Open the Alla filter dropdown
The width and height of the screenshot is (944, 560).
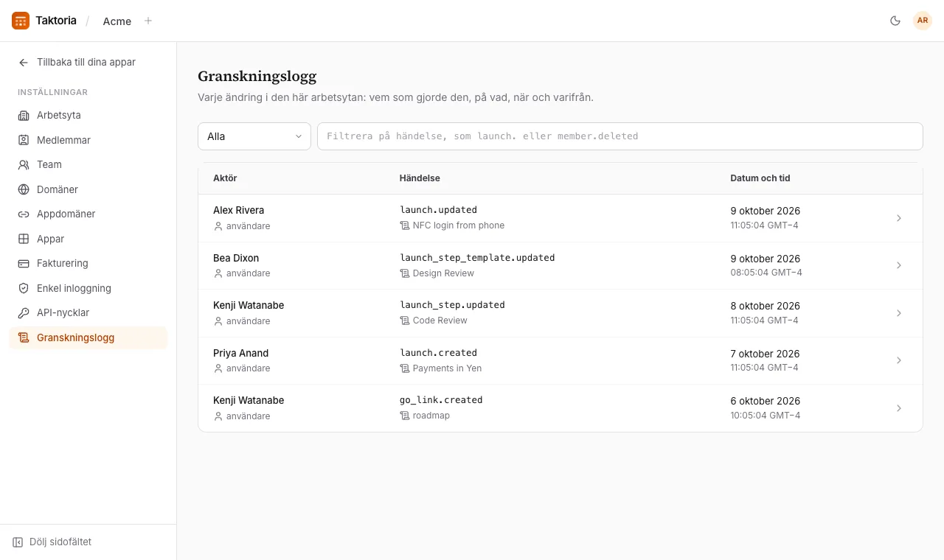tap(254, 136)
